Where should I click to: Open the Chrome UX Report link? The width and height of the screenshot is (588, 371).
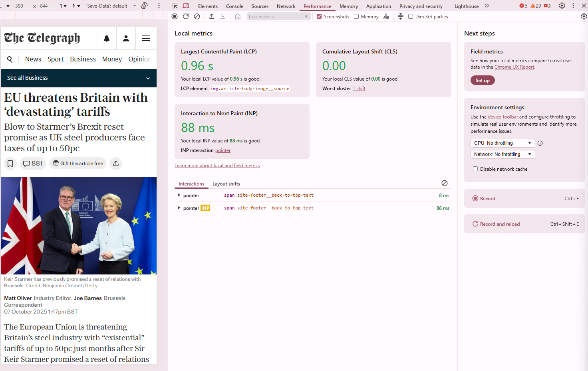[514, 67]
